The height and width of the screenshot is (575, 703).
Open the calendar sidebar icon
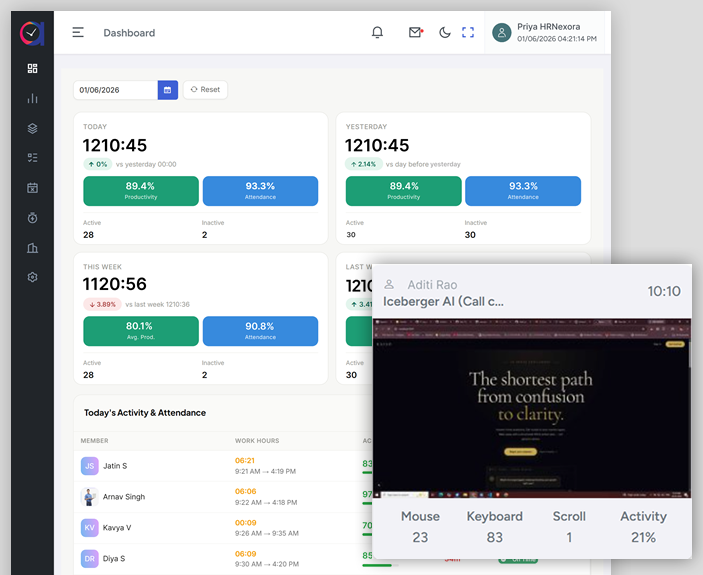click(32, 188)
